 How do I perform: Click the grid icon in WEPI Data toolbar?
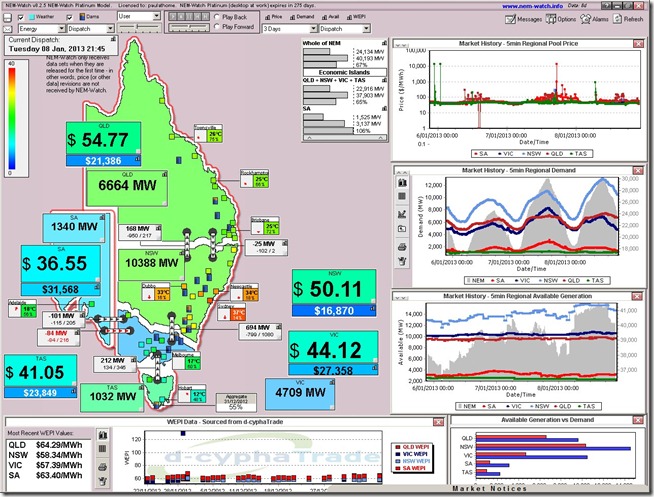coord(103,449)
